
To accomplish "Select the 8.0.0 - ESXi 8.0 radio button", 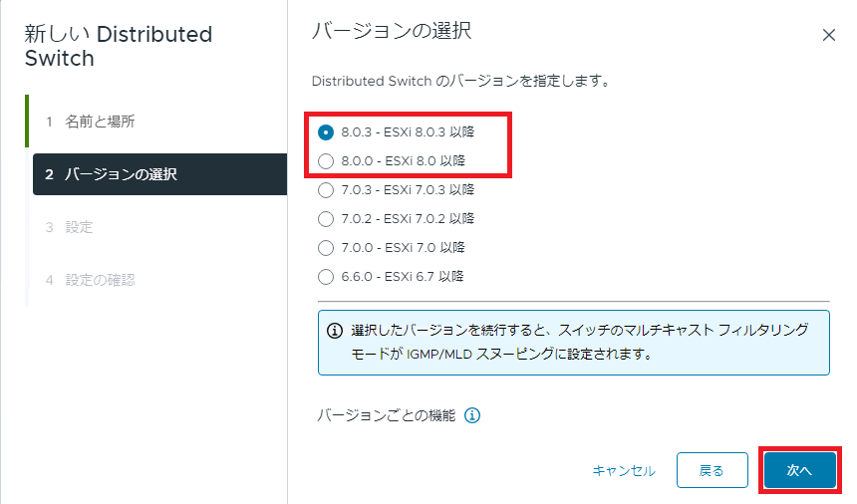I will point(326,161).
